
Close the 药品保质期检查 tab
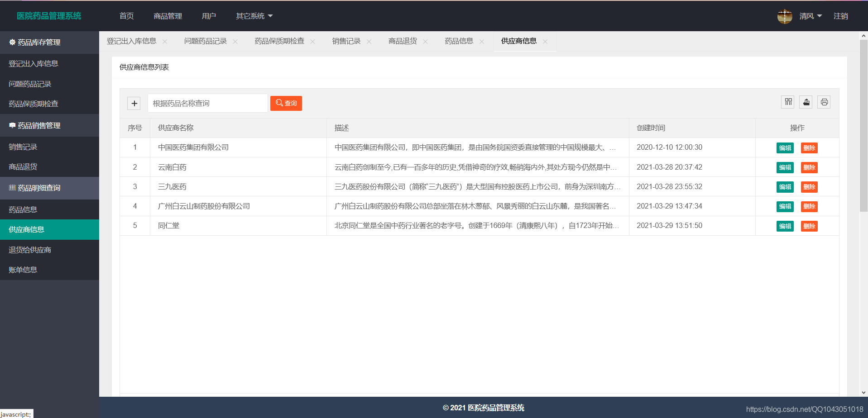coord(313,41)
